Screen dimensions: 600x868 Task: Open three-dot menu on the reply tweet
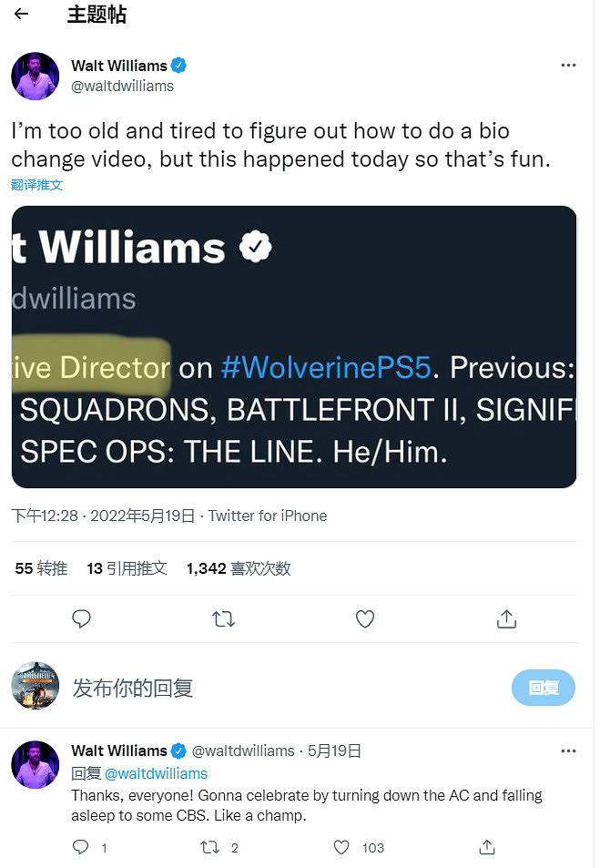click(568, 751)
